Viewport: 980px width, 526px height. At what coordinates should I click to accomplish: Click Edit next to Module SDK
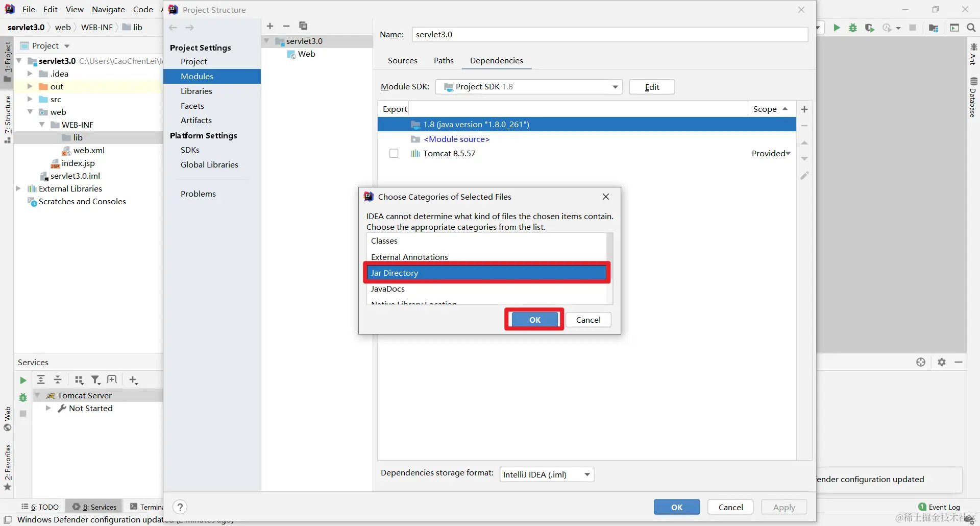652,87
